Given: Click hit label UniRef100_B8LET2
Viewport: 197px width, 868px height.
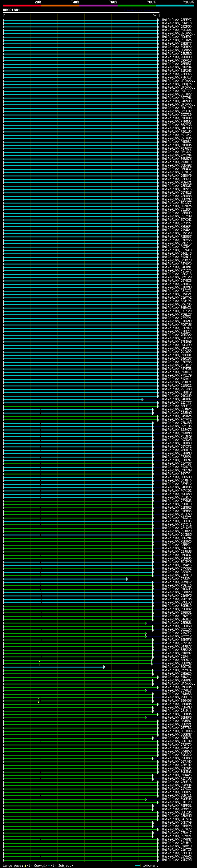Looking at the screenshot, I should [176, 406].
